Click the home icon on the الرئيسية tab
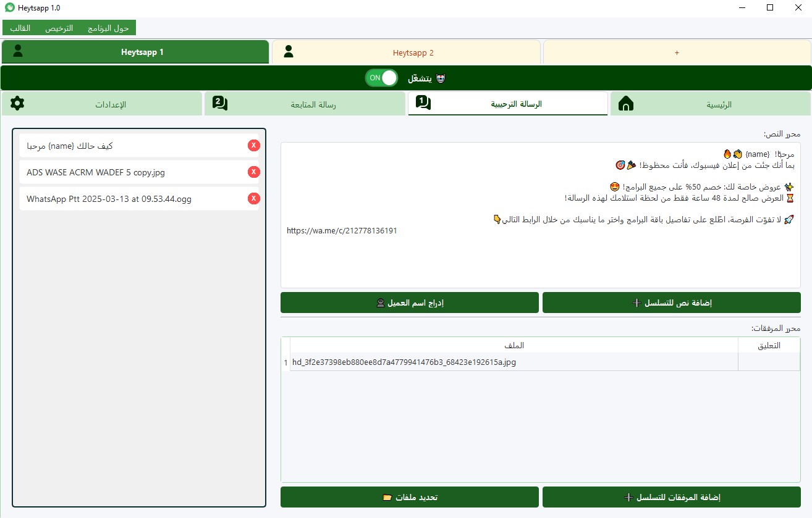This screenshot has height=518, width=812. coord(626,103)
